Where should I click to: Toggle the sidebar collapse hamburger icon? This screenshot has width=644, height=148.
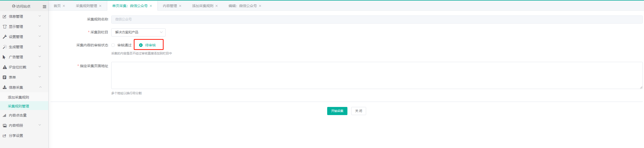pos(45,7)
